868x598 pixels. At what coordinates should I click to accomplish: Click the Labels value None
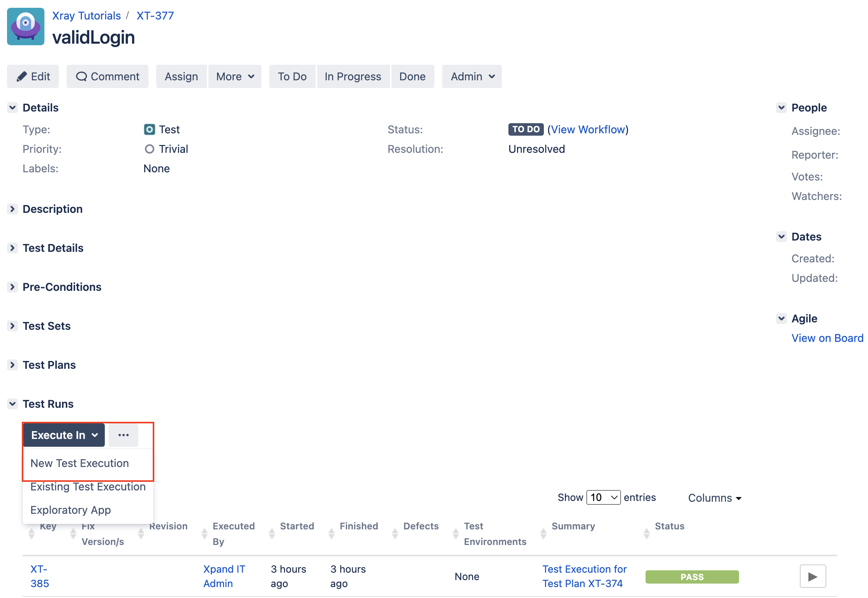157,168
